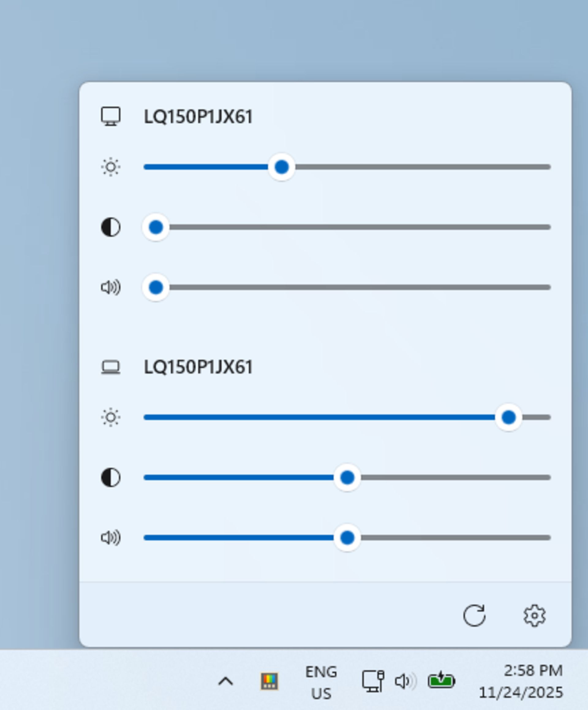Click the laptop display's contrast slider handle
The height and width of the screenshot is (710, 588).
pyautogui.click(x=347, y=477)
